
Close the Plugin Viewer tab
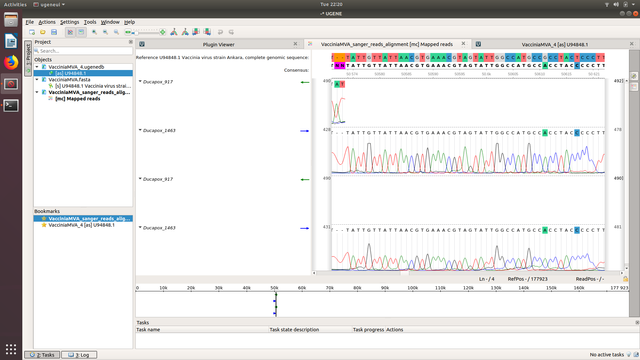(296, 44)
